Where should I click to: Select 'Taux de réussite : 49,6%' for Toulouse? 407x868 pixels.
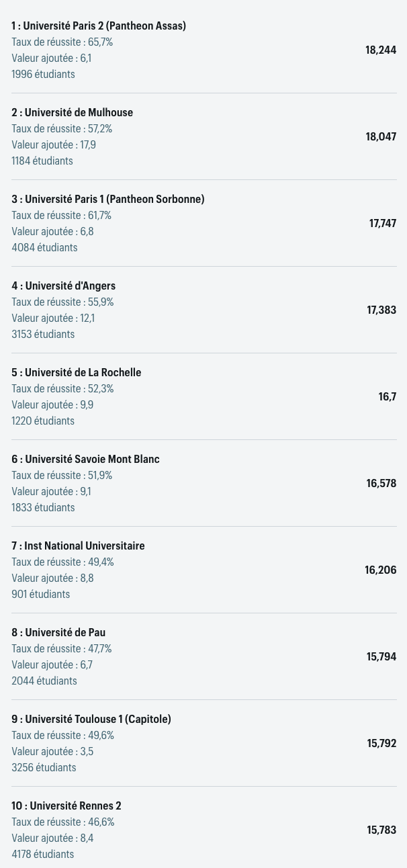click(62, 736)
